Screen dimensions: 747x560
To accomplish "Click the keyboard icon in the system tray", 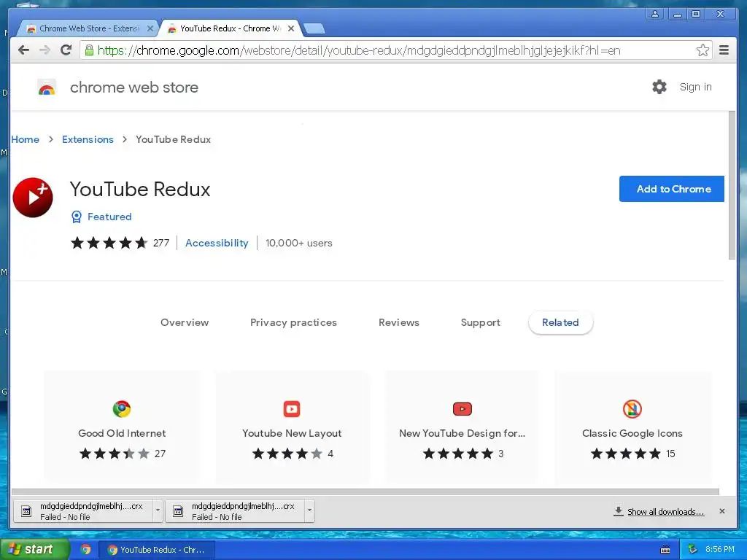I will 665,550.
